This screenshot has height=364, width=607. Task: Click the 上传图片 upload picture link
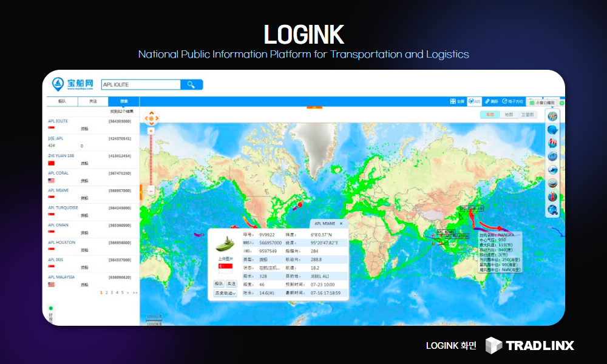click(225, 259)
